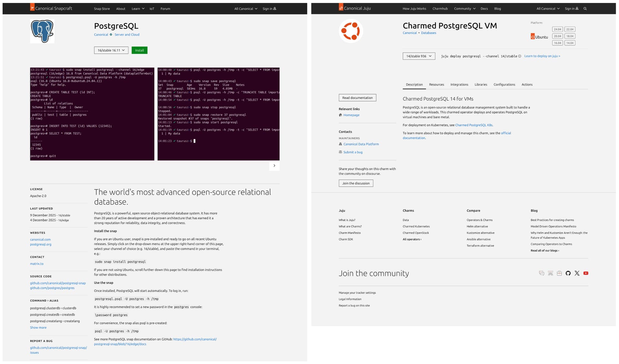The image size is (619, 364).
Task: Click the first terminal screenshot thumbnail
Action: click(x=92, y=114)
